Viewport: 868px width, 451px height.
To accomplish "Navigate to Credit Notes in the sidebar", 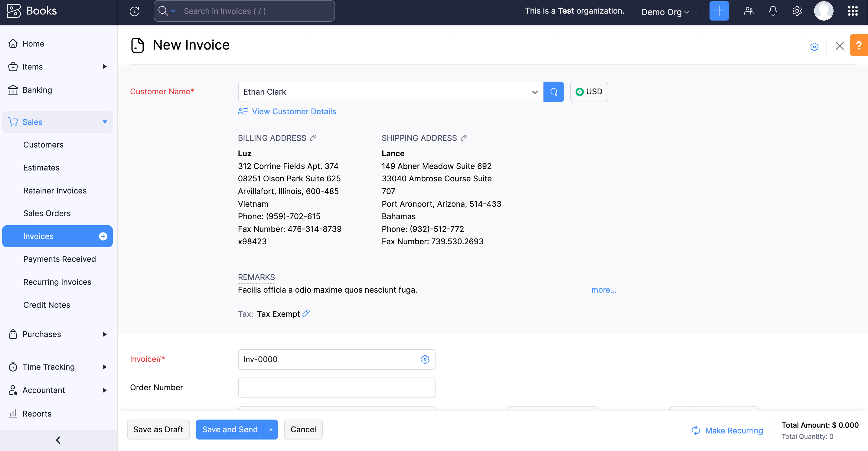I will 47,304.
